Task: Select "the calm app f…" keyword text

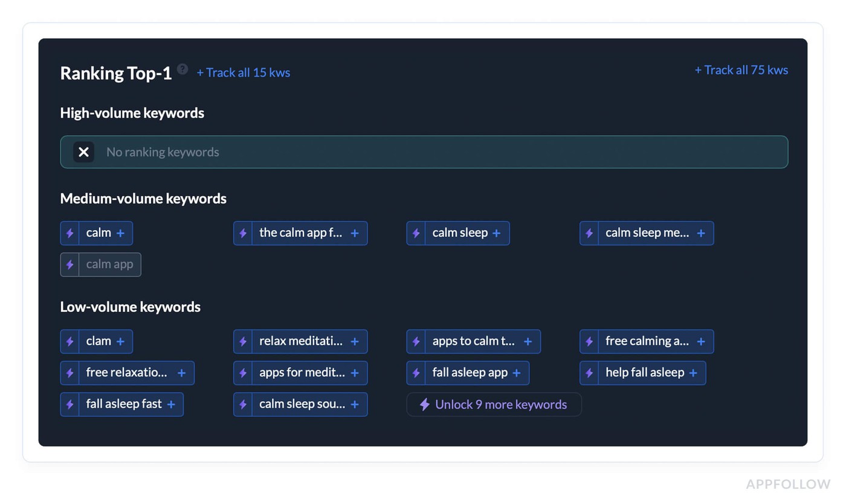Action: 301,233
